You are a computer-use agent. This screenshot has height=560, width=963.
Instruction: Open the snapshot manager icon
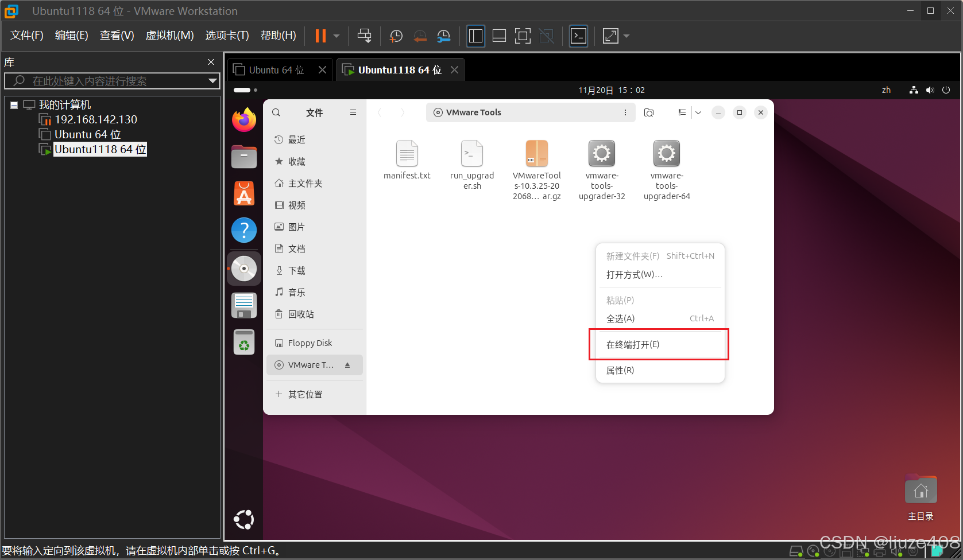coord(443,36)
